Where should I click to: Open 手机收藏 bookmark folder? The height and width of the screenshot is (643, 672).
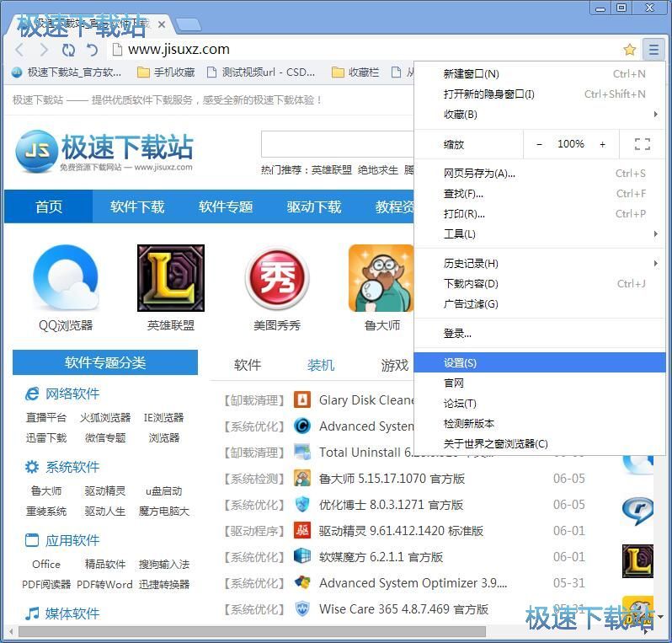tap(166, 72)
